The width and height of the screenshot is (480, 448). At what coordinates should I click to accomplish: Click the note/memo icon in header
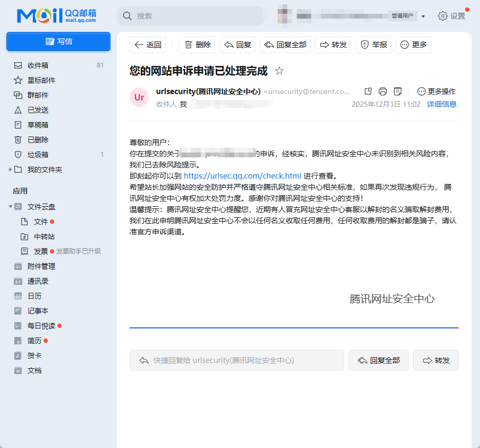397,91
